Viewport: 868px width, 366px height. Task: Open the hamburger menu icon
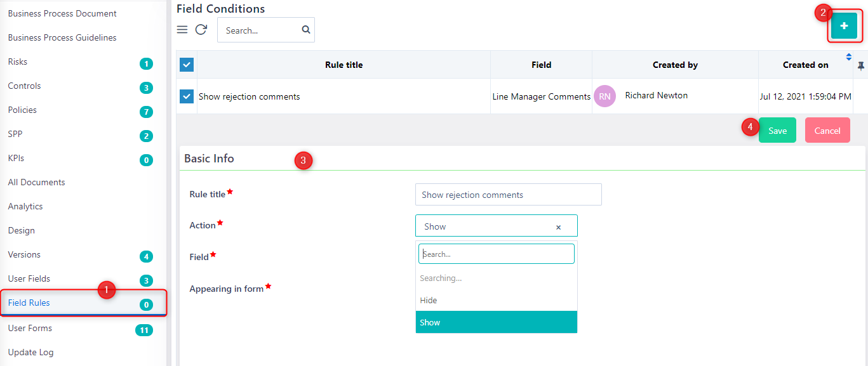point(182,29)
